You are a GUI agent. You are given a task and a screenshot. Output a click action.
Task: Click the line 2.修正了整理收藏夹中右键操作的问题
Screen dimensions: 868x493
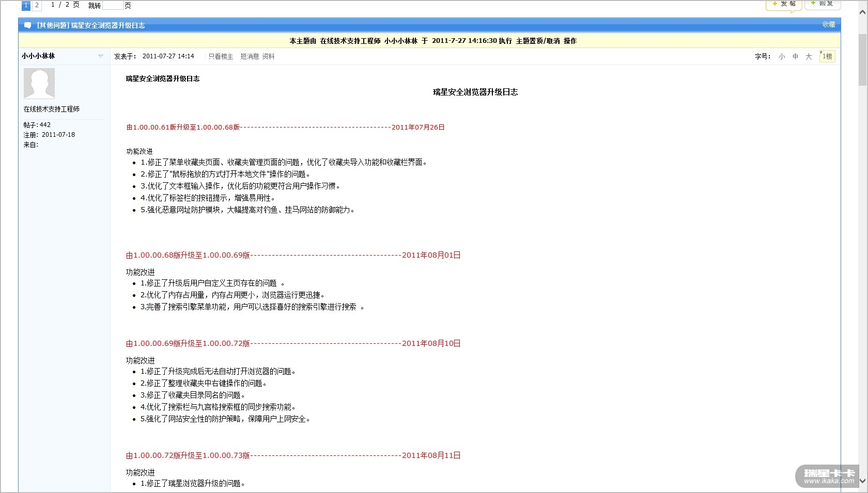pyautogui.click(x=205, y=383)
